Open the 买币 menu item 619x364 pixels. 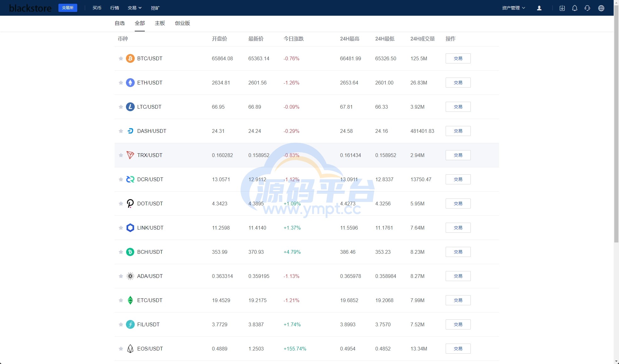[97, 8]
